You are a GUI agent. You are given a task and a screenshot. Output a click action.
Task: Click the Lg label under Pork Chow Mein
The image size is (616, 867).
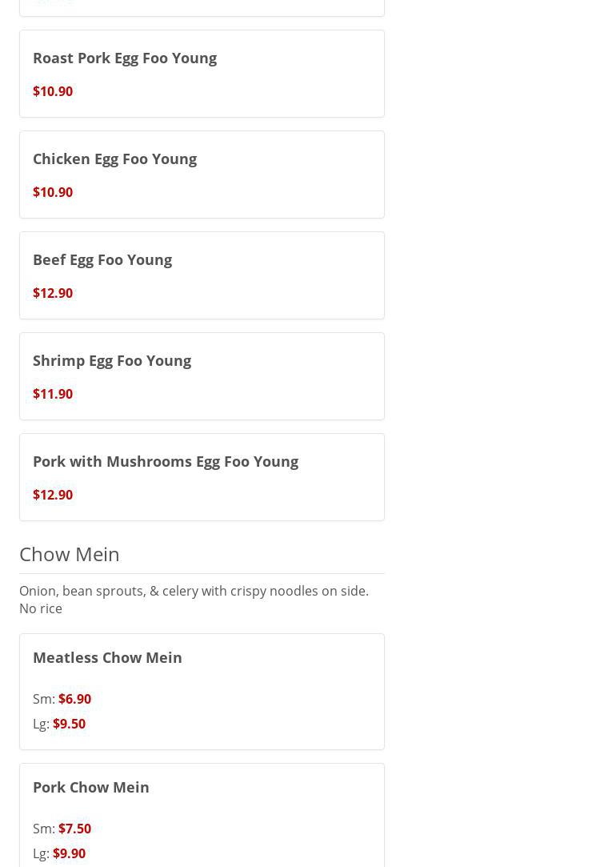41,853
